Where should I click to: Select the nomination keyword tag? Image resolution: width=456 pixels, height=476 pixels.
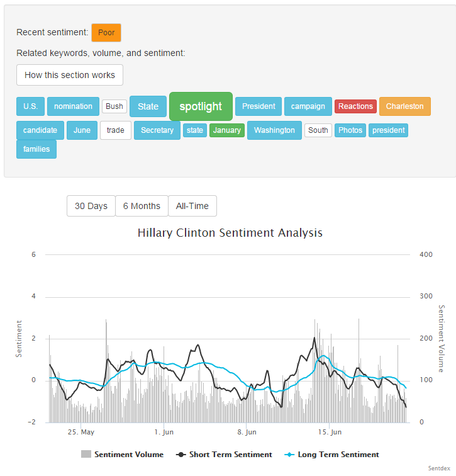(x=73, y=106)
